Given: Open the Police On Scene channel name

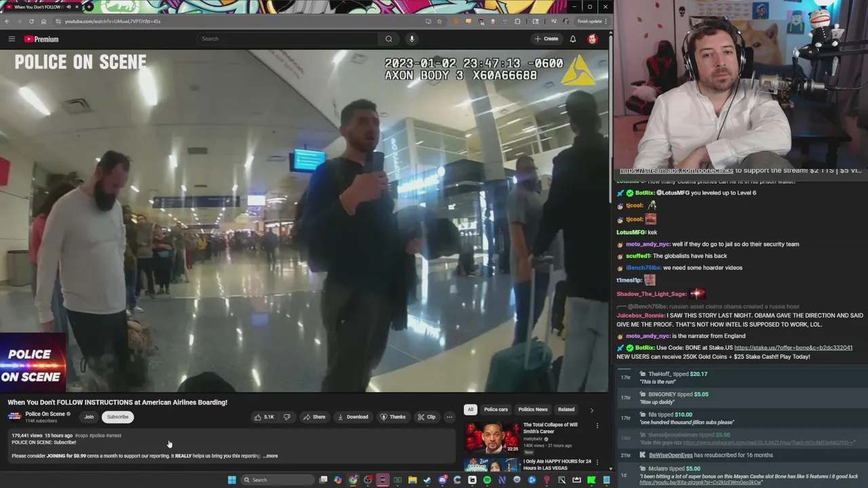Looking at the screenshot, I should pyautogui.click(x=45, y=414).
